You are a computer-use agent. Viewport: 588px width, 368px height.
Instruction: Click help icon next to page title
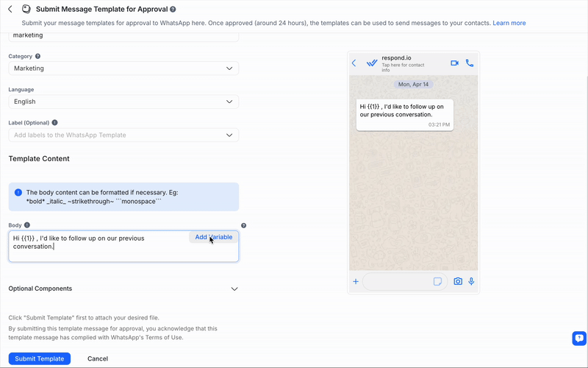tap(173, 10)
